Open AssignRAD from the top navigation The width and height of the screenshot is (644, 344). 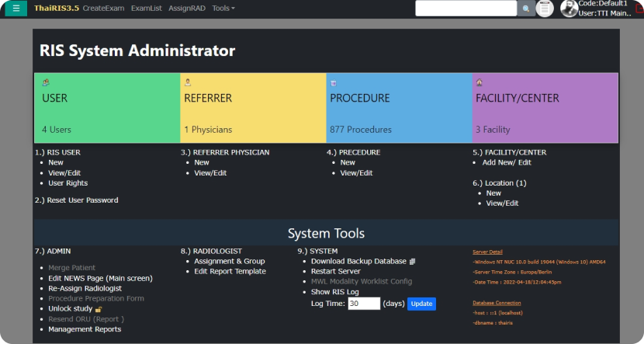pyautogui.click(x=187, y=8)
